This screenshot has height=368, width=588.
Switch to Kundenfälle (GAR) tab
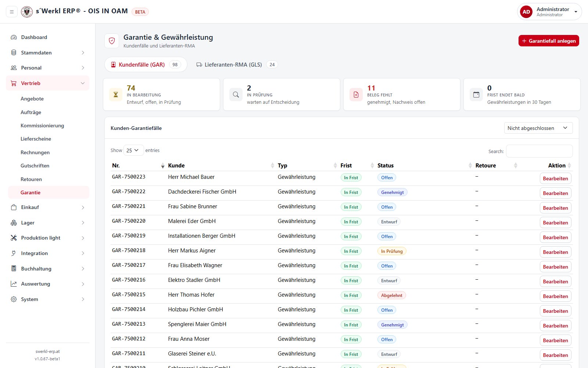coord(146,64)
